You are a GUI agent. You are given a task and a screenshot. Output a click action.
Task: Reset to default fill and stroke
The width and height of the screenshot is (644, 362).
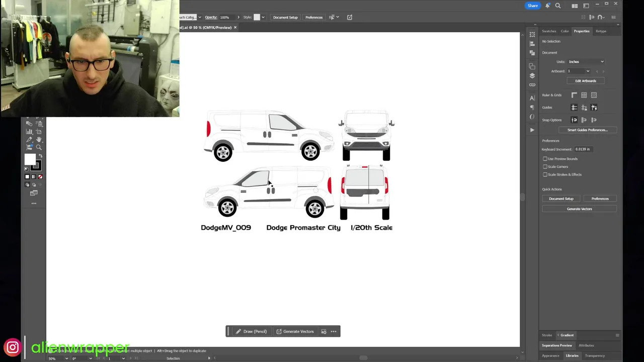tap(27, 169)
